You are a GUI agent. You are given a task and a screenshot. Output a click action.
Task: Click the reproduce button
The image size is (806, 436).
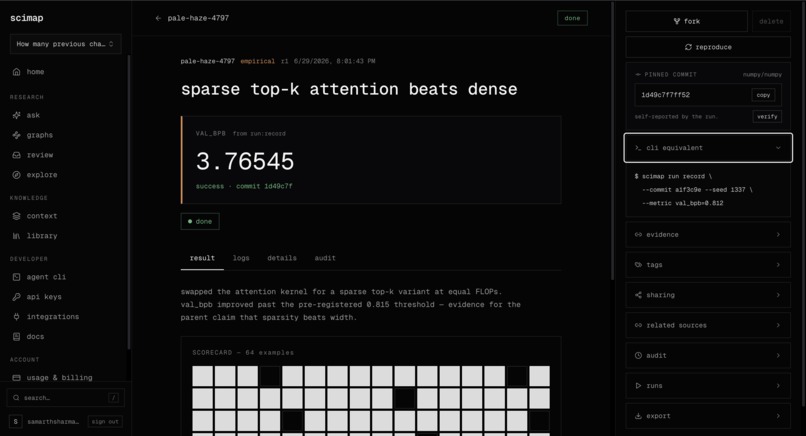(x=708, y=47)
